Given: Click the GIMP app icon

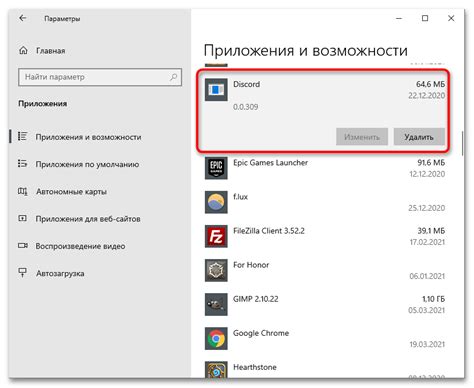Looking at the screenshot, I should point(216,304).
